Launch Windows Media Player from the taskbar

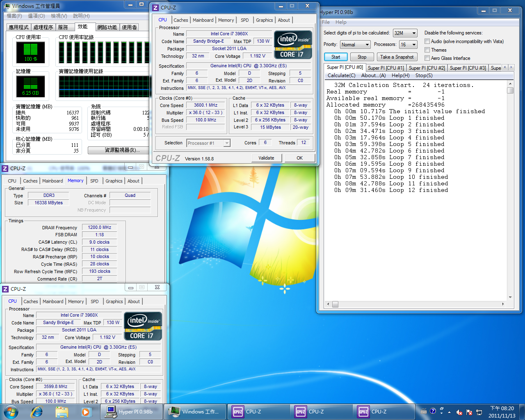coord(86,411)
